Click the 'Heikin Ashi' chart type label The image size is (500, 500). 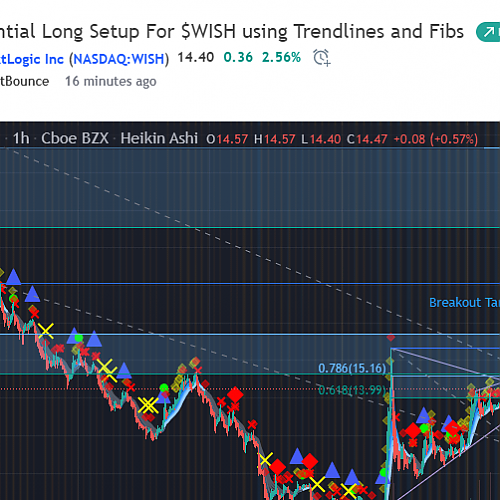click(x=159, y=138)
